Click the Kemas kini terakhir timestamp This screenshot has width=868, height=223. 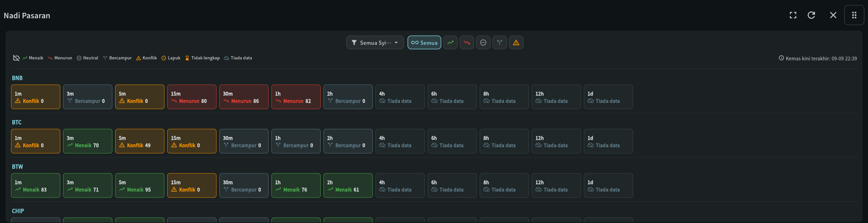[x=818, y=58]
